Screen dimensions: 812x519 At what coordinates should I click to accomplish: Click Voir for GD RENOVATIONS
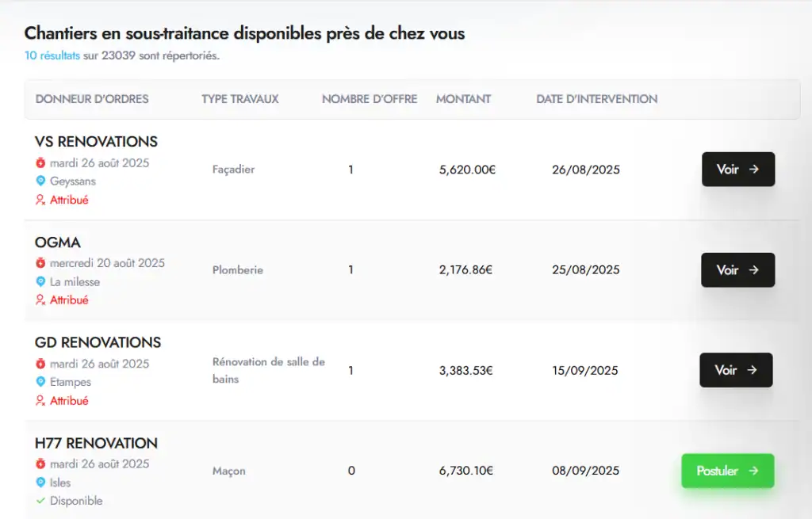coord(736,370)
